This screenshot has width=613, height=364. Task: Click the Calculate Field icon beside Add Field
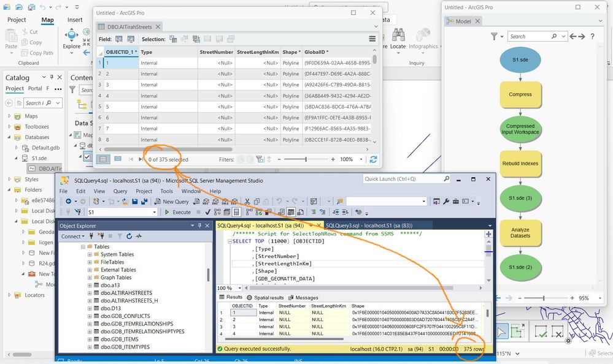tap(131, 39)
